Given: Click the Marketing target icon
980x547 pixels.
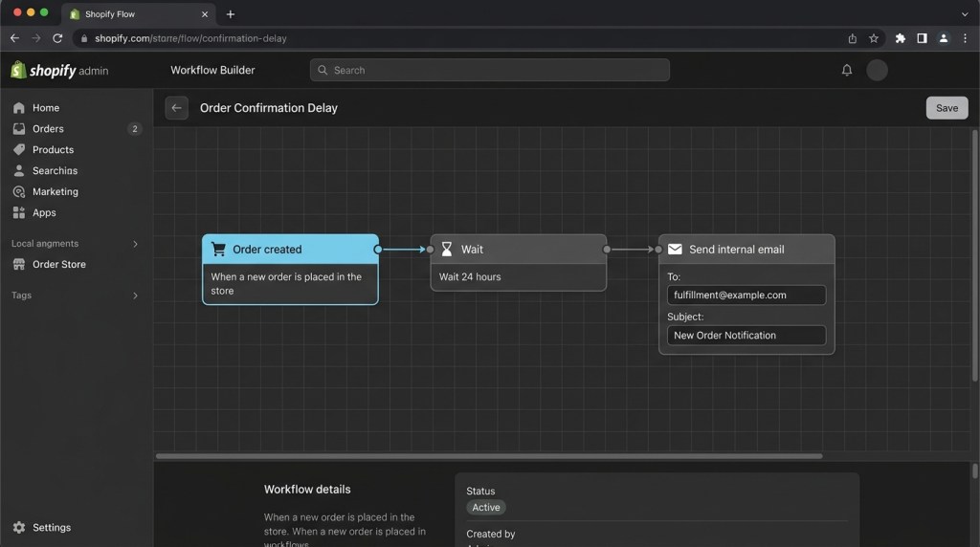Looking at the screenshot, I should [x=19, y=191].
